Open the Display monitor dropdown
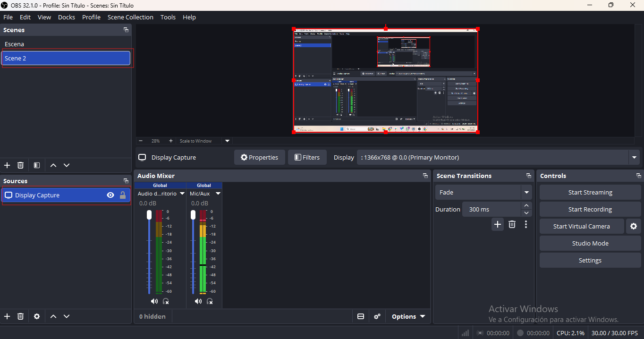The height and width of the screenshot is (339, 644). (x=634, y=157)
